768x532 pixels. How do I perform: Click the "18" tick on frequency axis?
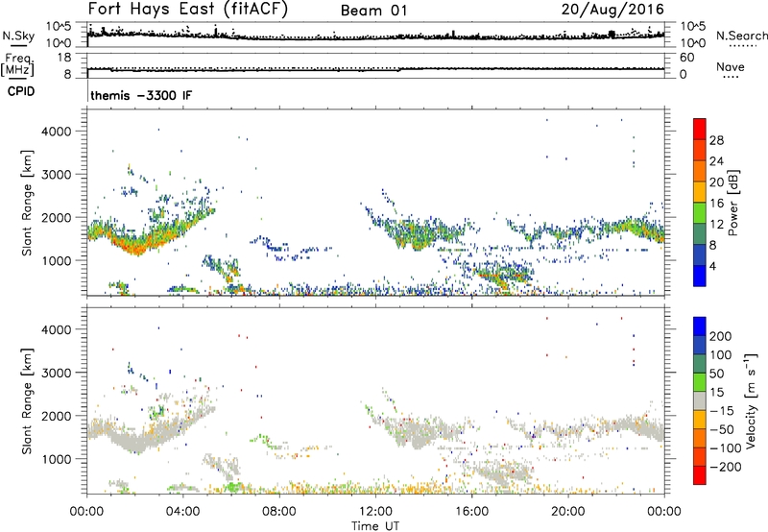64,58
